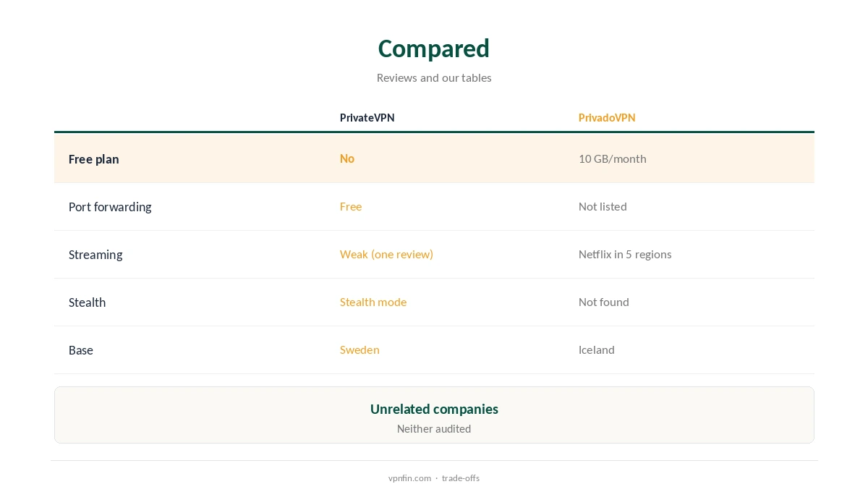Screen dimensions: 868x492
Task: Click the 'Stealth mode' cell
Action: [x=373, y=302]
